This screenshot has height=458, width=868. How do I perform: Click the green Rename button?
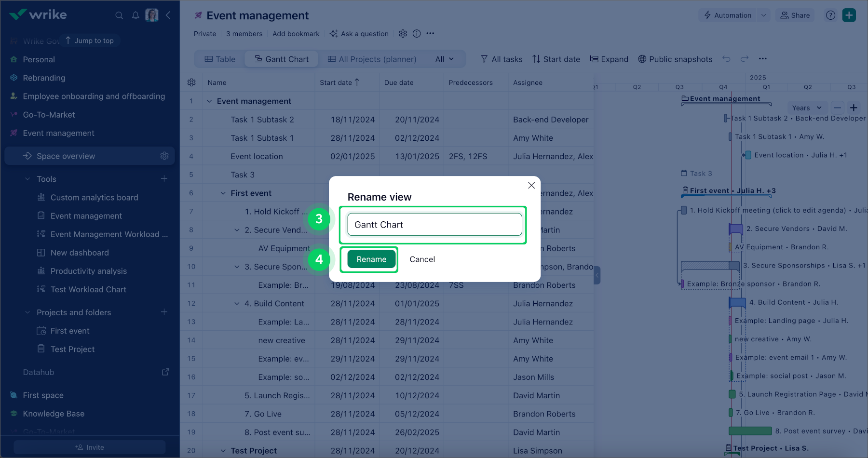371,259
